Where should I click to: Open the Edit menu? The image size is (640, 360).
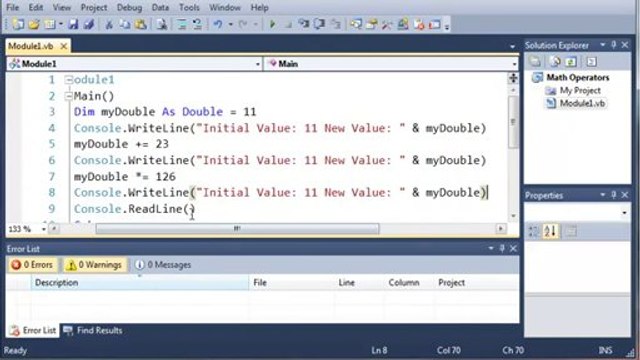[36, 7]
